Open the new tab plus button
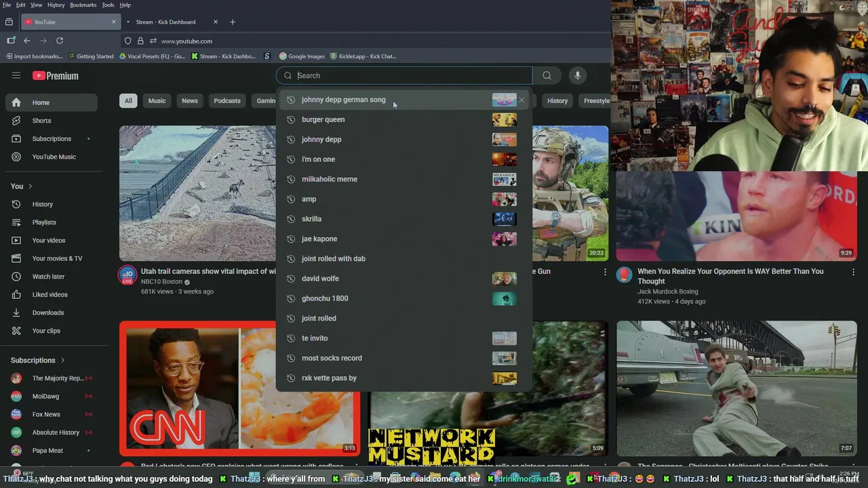 click(233, 22)
